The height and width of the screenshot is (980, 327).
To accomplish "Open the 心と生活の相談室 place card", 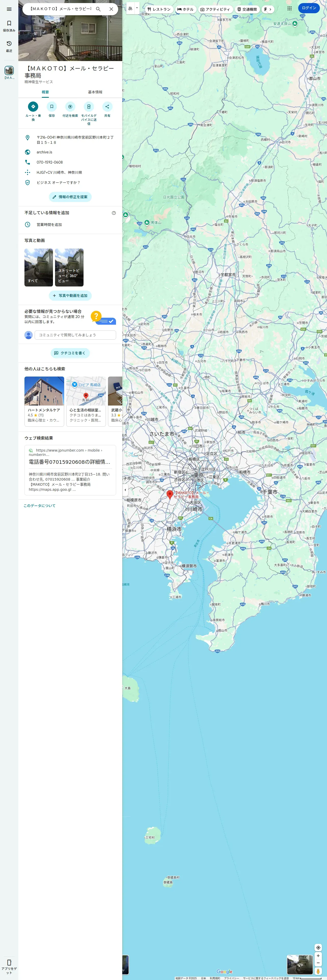I will coord(86,401).
